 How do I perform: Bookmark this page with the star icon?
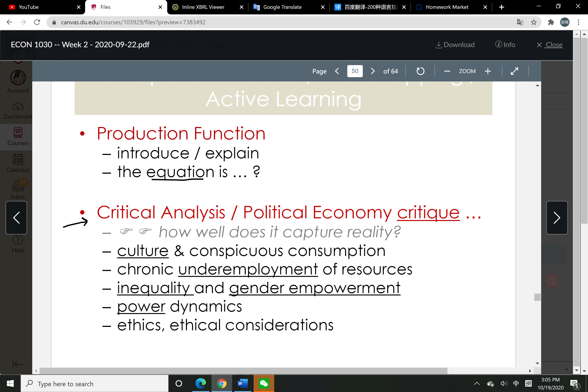coord(534,22)
